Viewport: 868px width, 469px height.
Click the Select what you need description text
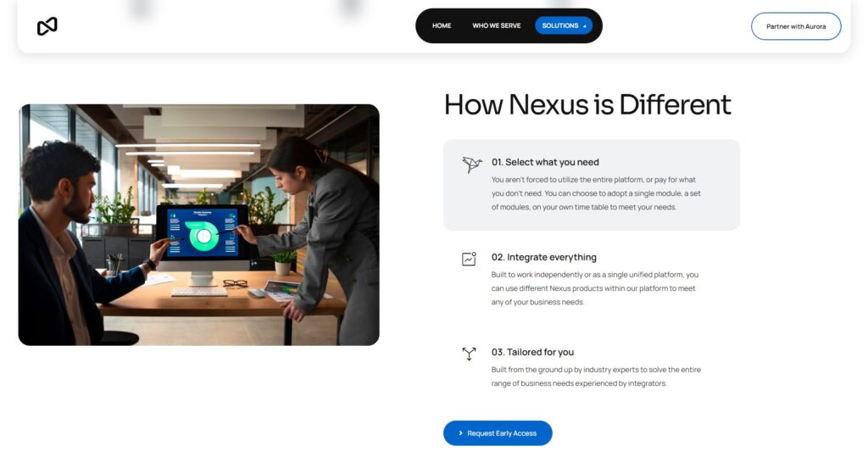[596, 193]
